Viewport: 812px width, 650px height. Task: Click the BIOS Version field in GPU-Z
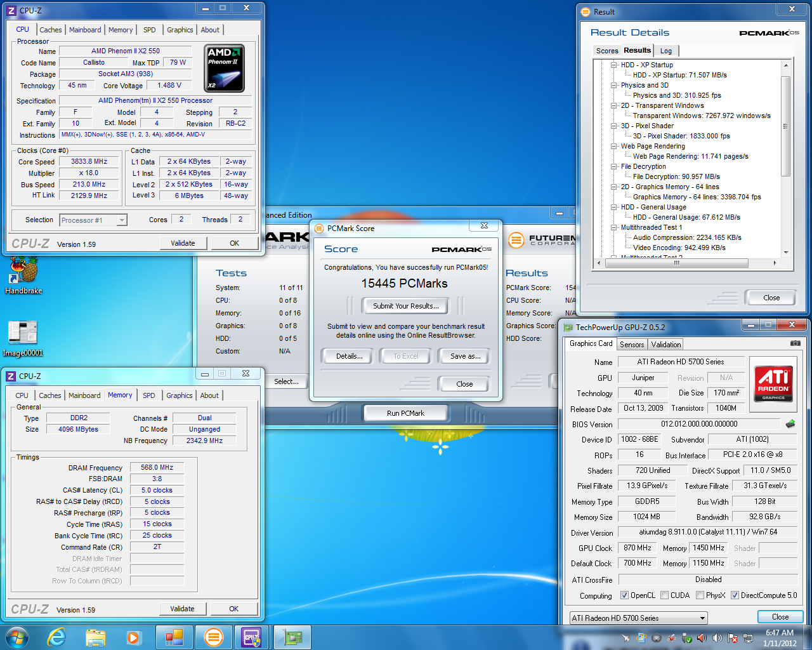[699, 424]
